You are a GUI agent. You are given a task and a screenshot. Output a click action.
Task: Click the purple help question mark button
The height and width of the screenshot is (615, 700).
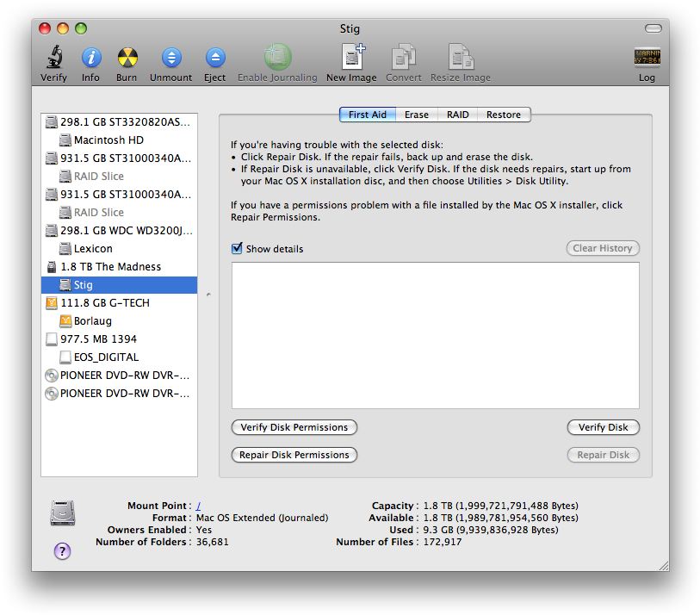pos(62,551)
